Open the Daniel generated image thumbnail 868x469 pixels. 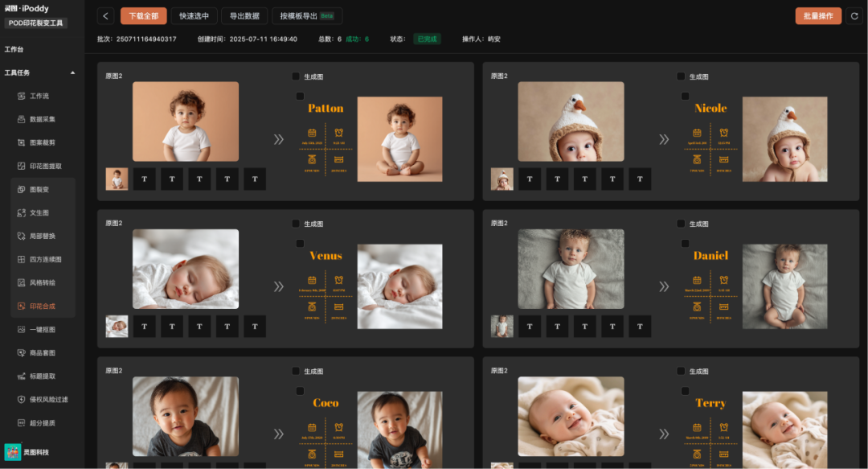pos(784,287)
